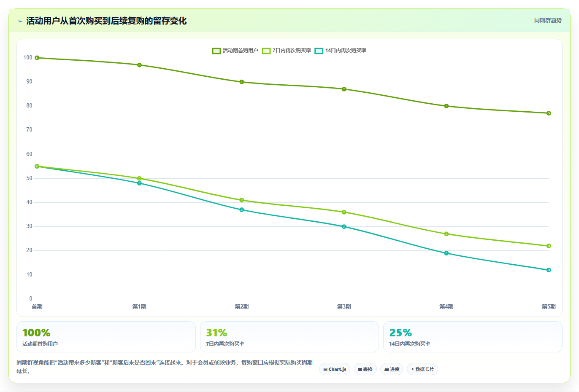Screen dimensions: 579x392
Task: Click the 7日内再次购买率 point at 第3期
Action: (x=344, y=212)
